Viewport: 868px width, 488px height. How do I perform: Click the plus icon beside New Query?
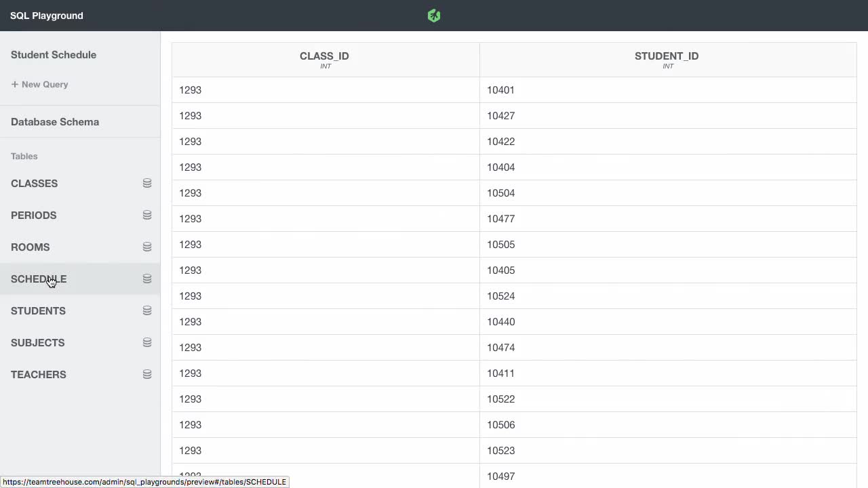[14, 84]
